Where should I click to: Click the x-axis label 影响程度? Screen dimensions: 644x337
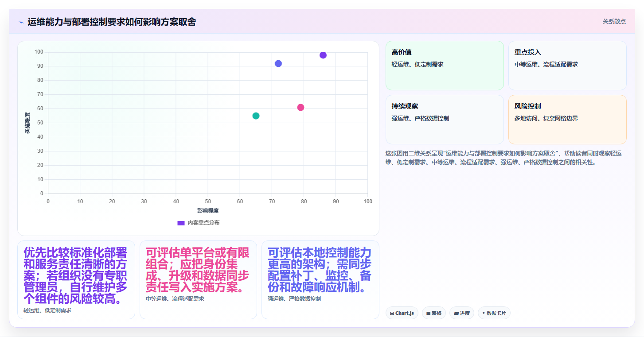point(208,210)
